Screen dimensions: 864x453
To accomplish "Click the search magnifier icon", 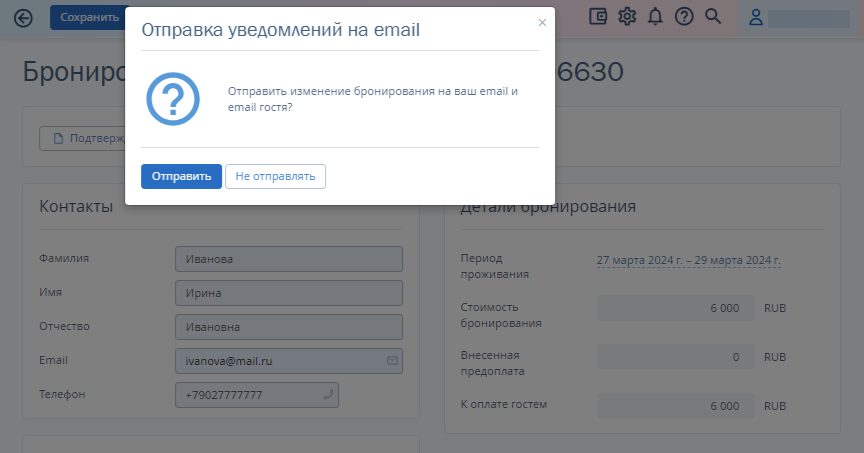I will coord(713,17).
